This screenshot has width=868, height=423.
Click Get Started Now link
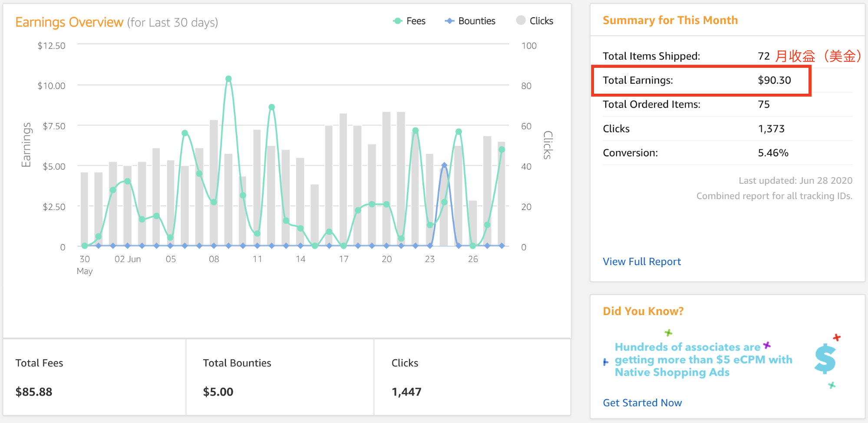642,403
